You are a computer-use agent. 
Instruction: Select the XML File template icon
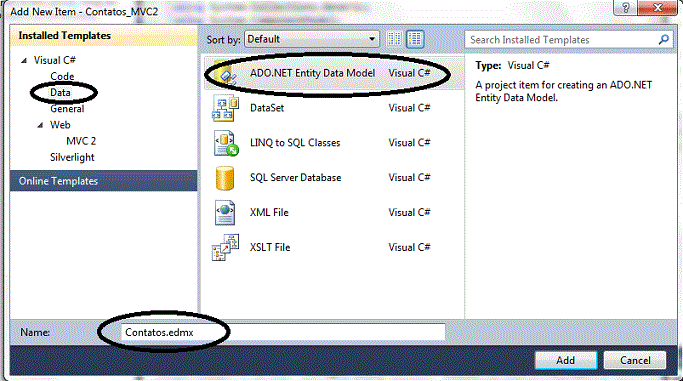(x=225, y=212)
